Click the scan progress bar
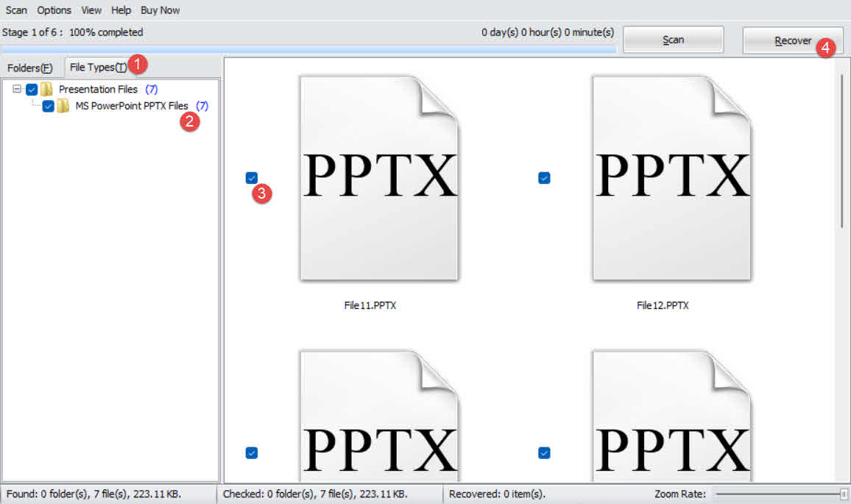The height and width of the screenshot is (504, 851). (308, 49)
